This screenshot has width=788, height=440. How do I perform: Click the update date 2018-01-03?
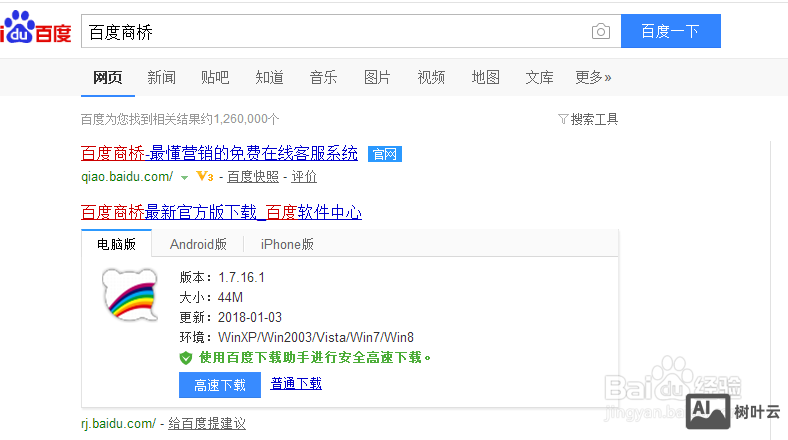[250, 317]
